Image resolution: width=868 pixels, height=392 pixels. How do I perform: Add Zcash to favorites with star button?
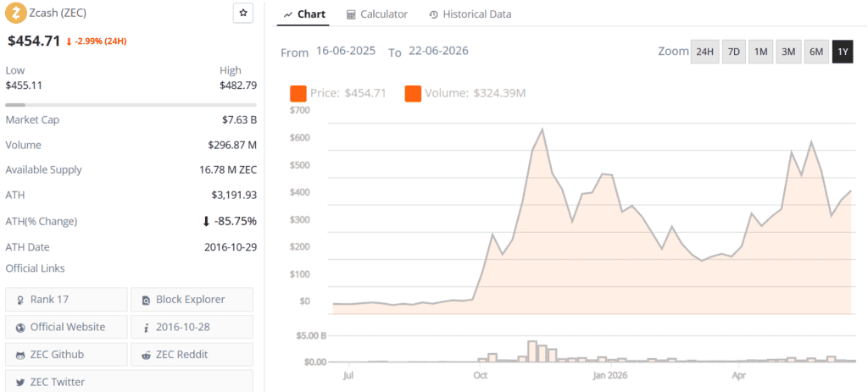click(243, 13)
